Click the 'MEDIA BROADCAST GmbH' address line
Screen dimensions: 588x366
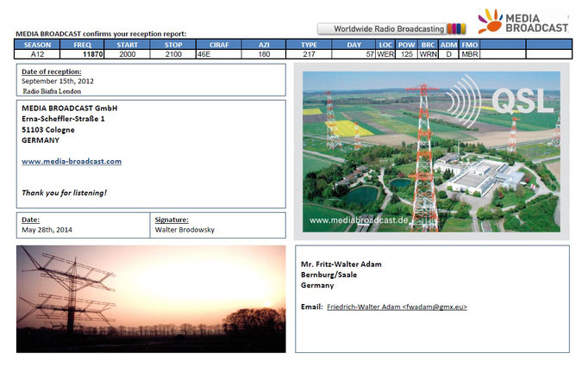click(69, 109)
